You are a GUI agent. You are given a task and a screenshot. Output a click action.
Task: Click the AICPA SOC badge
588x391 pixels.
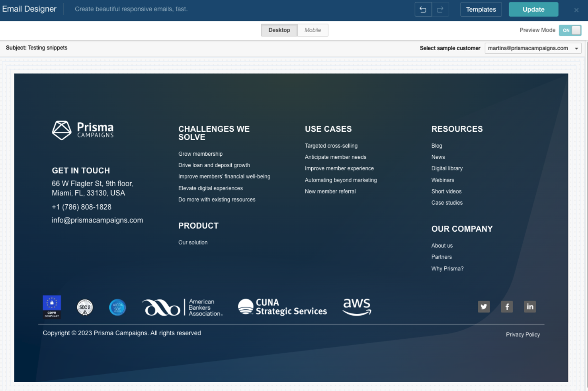click(117, 307)
